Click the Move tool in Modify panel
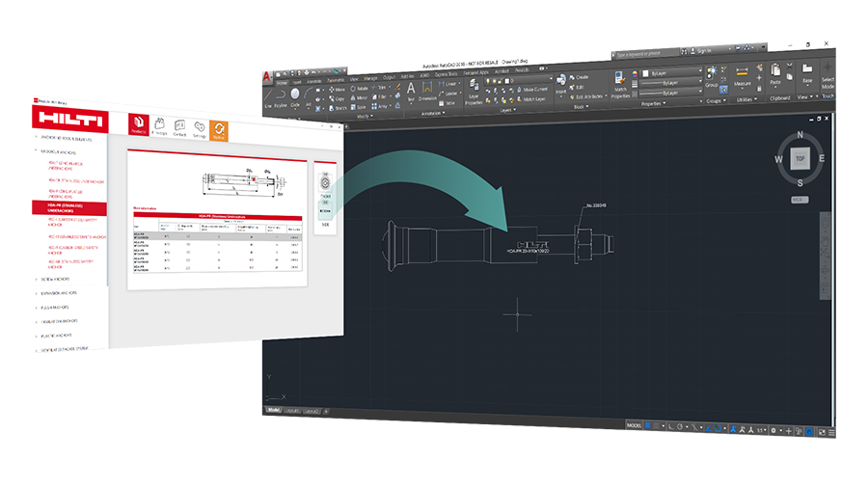This screenshot has height=488, width=868. pos(337,90)
